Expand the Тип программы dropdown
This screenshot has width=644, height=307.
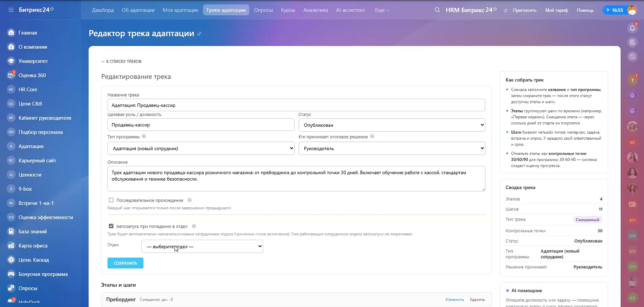point(201,148)
